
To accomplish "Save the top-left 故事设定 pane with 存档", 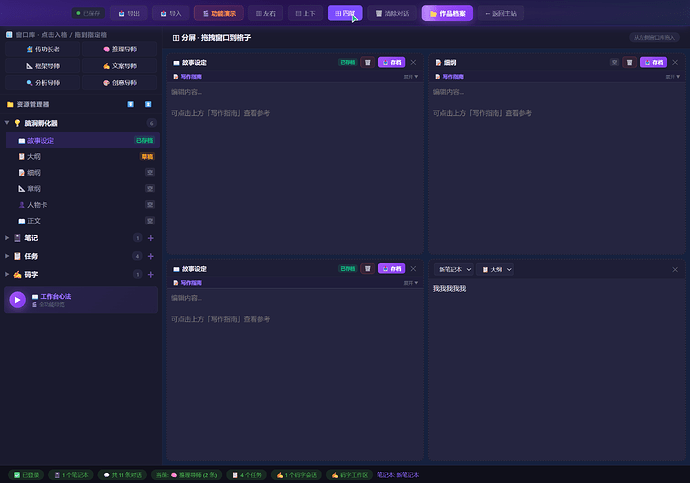I will point(392,62).
